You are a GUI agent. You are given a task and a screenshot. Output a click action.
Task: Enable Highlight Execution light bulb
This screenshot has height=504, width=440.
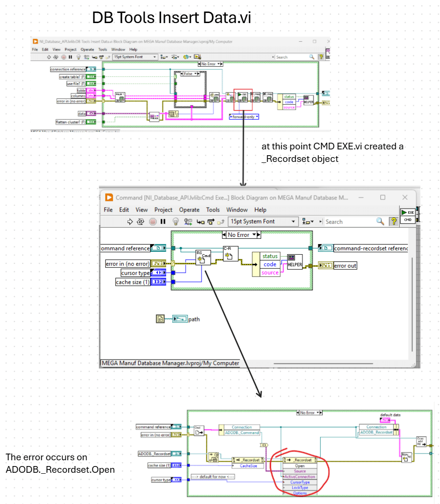tap(175, 221)
